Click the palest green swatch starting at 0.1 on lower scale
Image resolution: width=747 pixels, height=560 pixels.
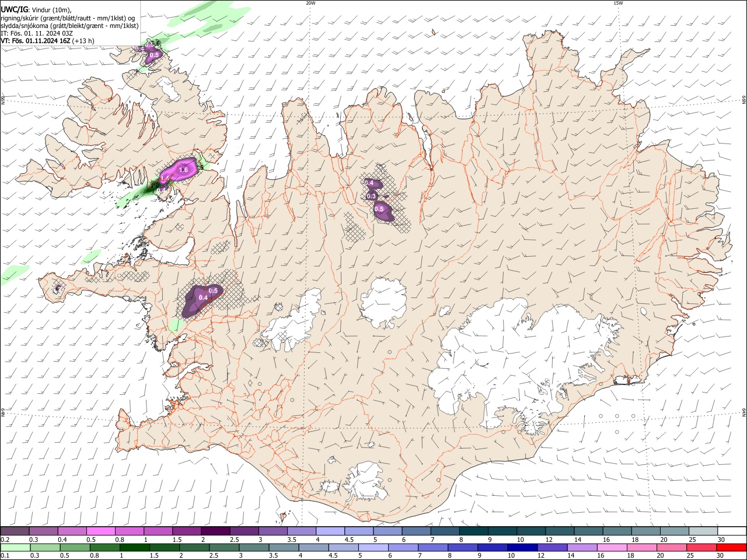click(x=15, y=548)
